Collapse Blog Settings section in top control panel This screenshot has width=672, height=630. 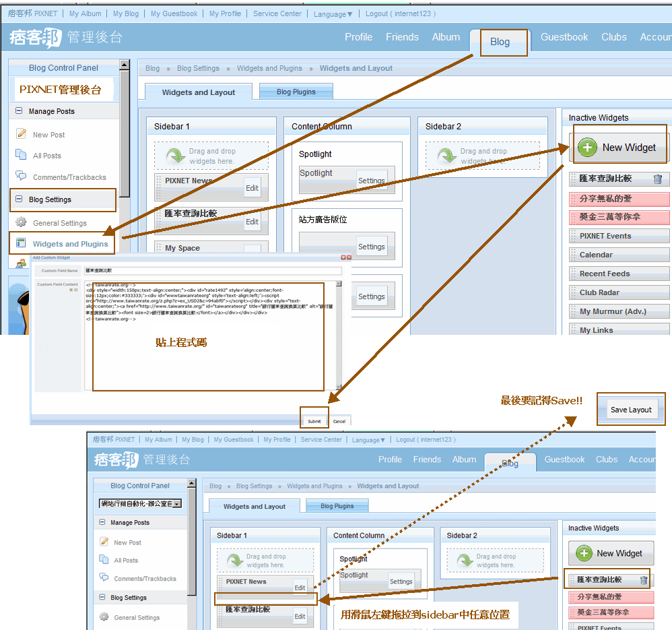19,199
